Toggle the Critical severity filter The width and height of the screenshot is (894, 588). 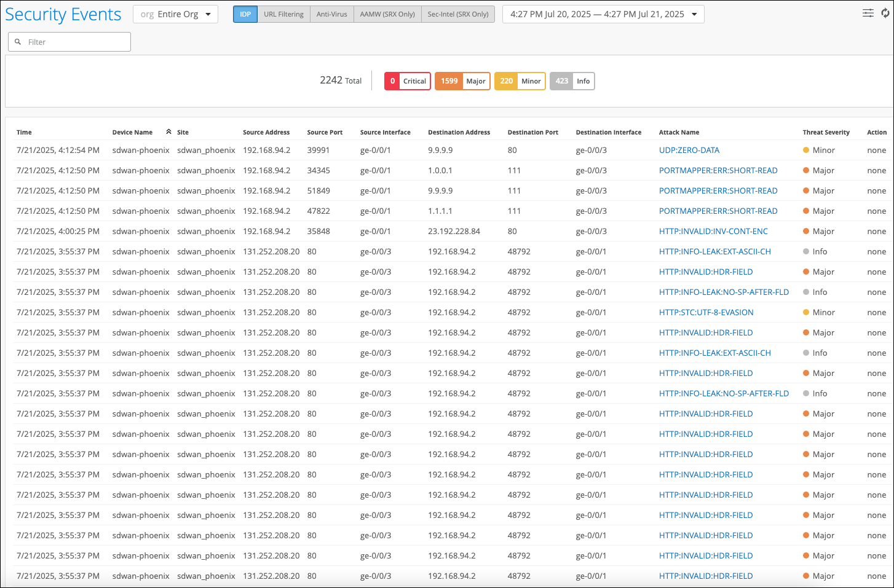tap(407, 81)
